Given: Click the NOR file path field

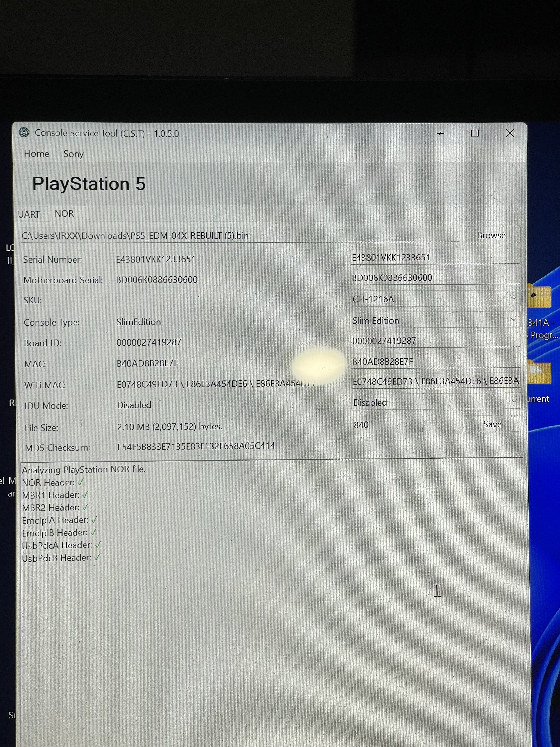Looking at the screenshot, I should click(x=240, y=235).
